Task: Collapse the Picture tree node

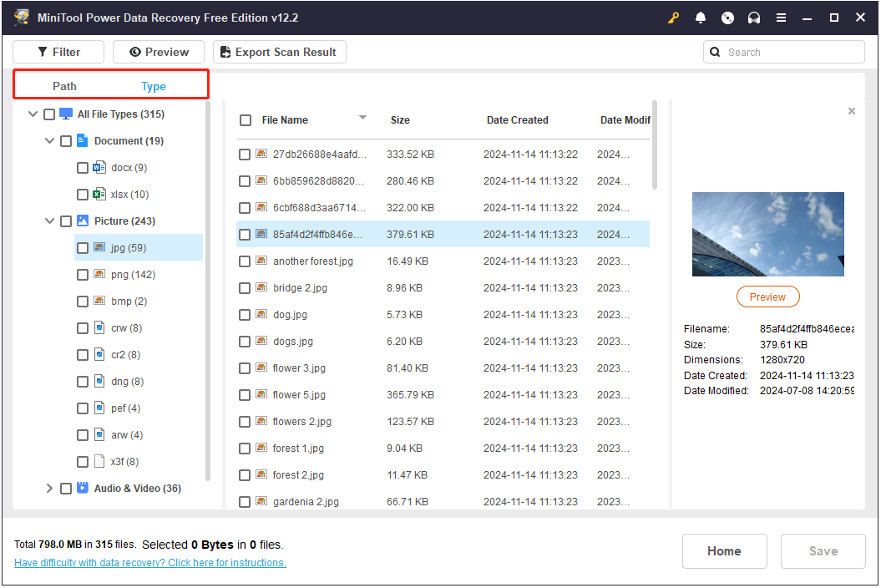Action: coord(49,221)
